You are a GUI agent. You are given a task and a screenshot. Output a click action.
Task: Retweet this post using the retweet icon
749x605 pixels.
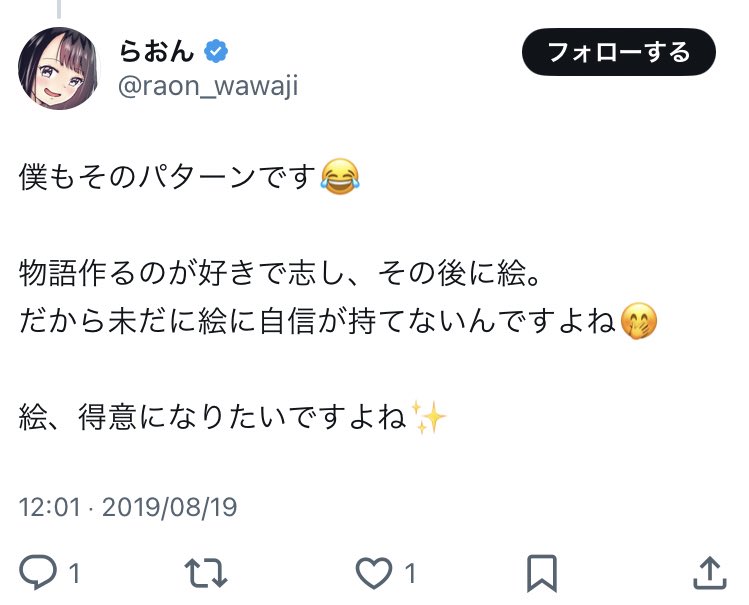click(x=206, y=573)
